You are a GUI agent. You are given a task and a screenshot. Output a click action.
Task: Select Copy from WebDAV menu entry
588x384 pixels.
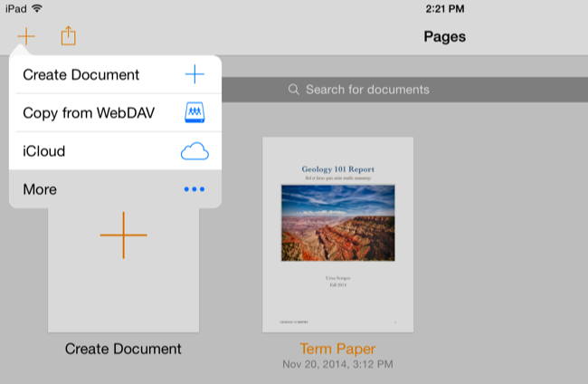[115, 112]
